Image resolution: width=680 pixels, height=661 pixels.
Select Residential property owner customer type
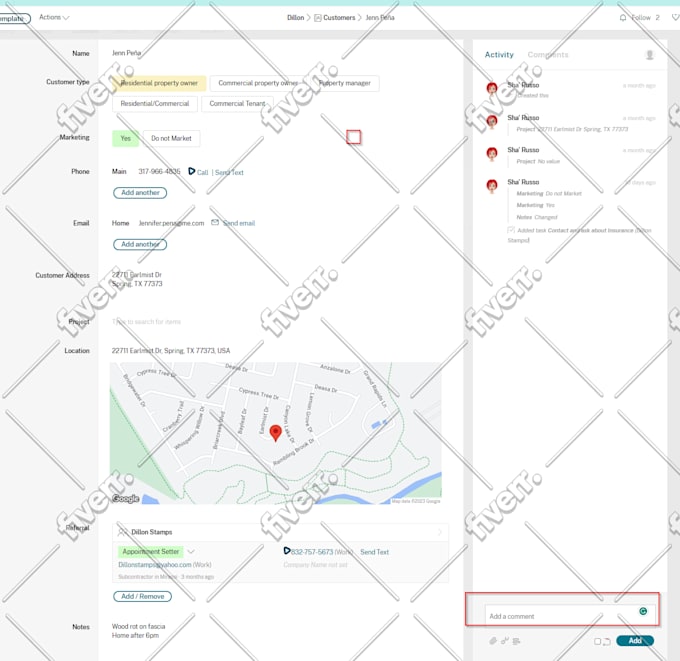159,83
